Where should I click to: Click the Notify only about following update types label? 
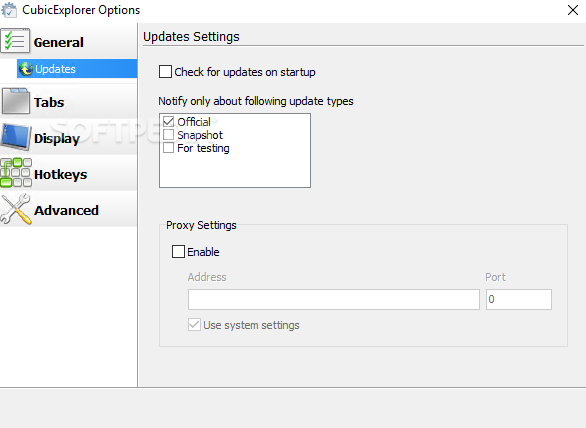[256, 101]
